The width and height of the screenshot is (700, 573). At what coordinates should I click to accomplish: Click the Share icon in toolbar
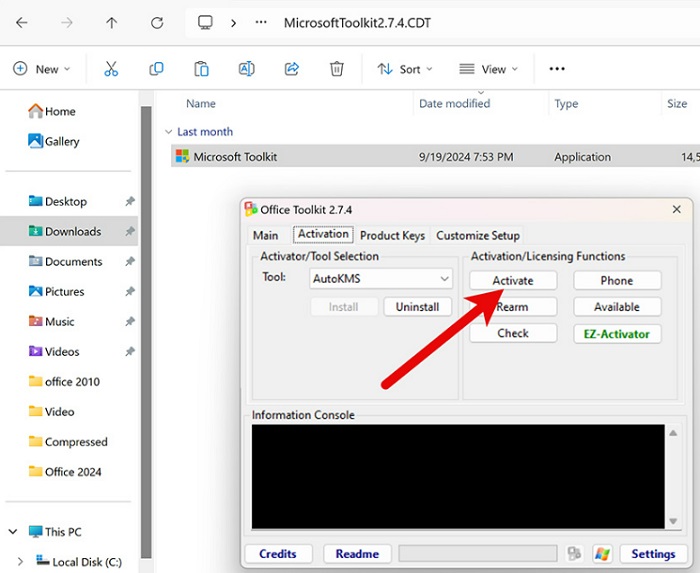coord(292,69)
